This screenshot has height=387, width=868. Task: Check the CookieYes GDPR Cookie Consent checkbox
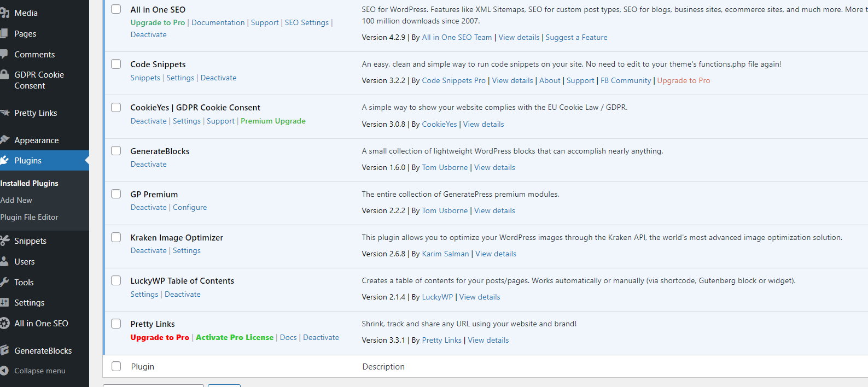point(116,107)
